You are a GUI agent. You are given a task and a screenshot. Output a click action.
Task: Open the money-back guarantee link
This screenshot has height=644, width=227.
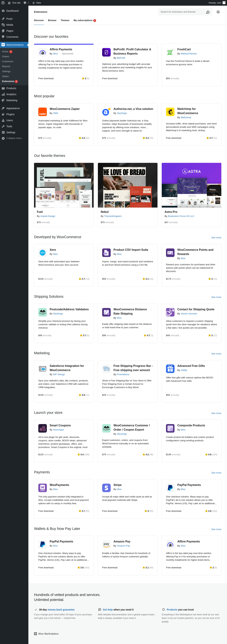tap(61, 609)
